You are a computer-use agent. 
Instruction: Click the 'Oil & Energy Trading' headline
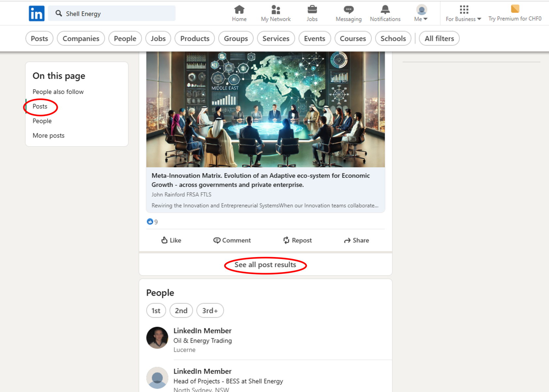point(203,341)
